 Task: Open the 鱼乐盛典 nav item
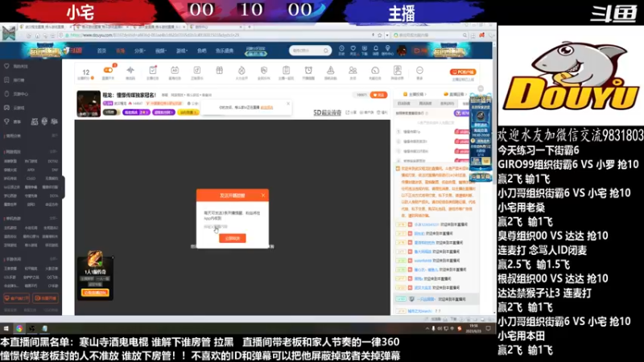(225, 51)
